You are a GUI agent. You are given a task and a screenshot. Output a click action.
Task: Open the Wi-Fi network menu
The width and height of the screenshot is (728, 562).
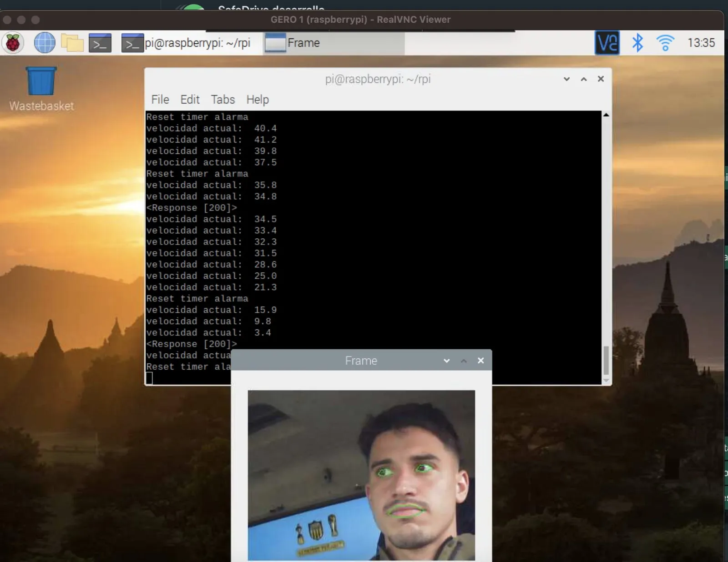tap(665, 43)
